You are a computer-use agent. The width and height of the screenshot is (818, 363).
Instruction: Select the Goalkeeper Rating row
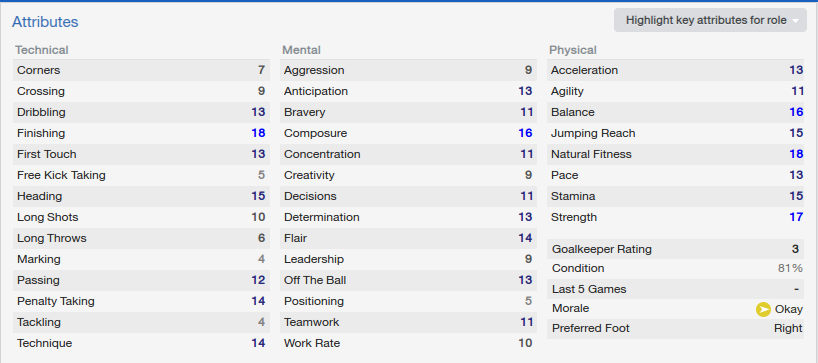[676, 249]
